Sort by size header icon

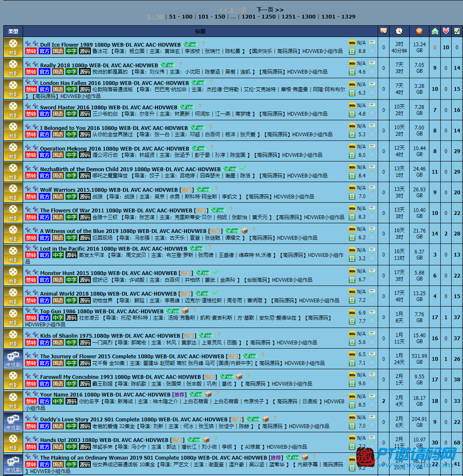point(419,31)
